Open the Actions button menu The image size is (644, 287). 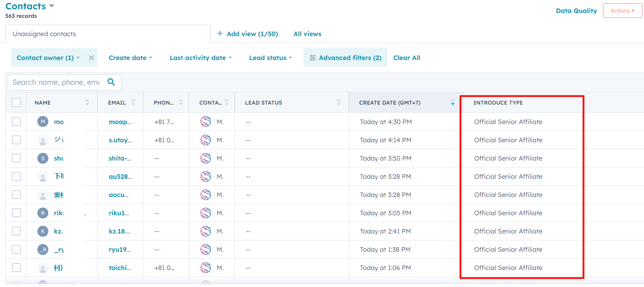[x=622, y=11]
